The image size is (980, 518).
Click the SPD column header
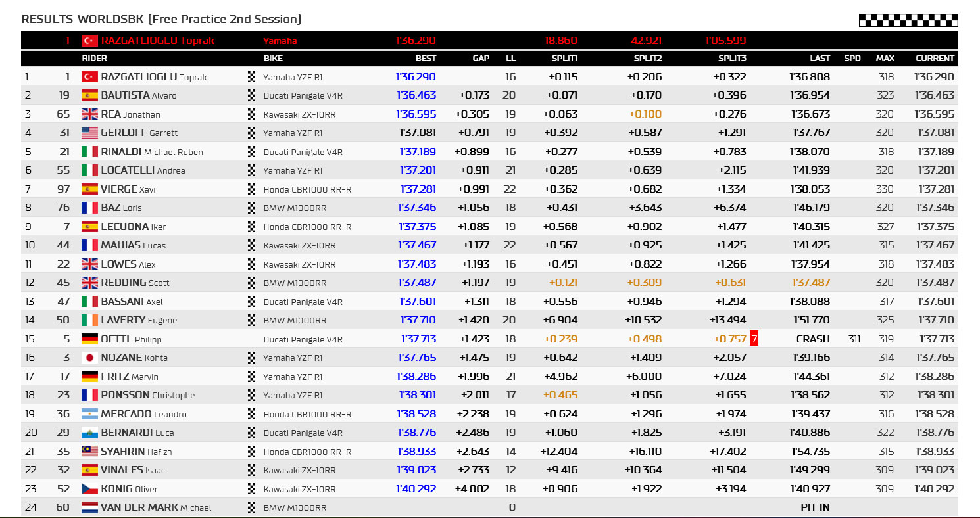(x=852, y=59)
